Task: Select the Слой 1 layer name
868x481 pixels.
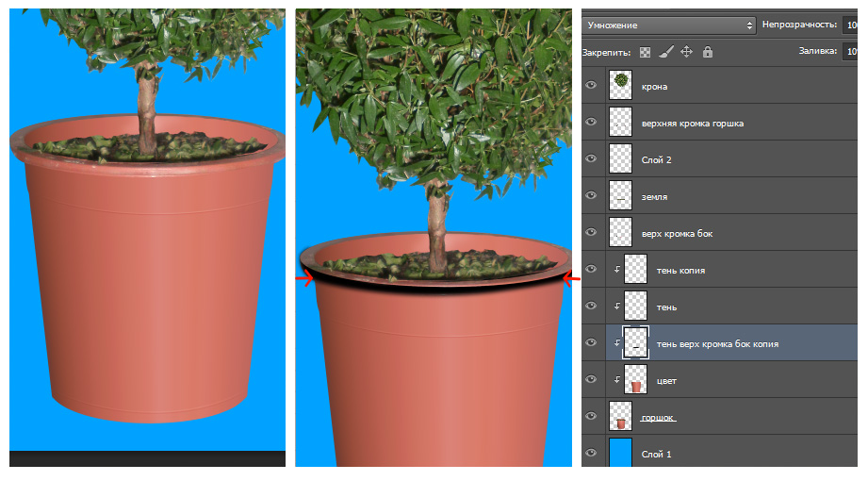Action: coord(657,454)
